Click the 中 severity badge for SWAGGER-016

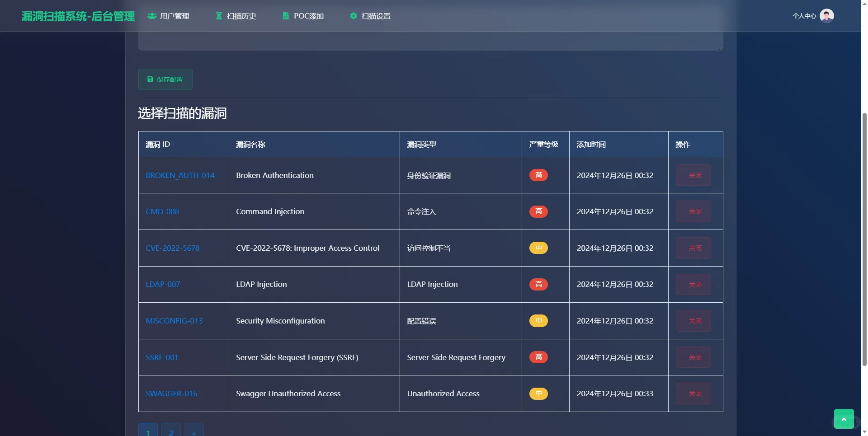click(x=538, y=394)
